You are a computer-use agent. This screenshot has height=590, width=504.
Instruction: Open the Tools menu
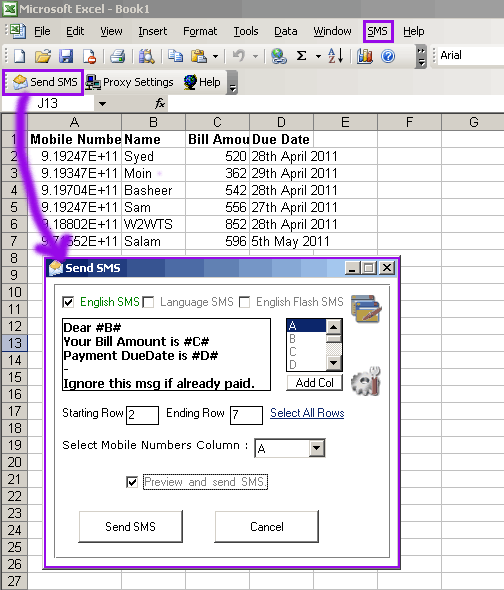pos(246,31)
